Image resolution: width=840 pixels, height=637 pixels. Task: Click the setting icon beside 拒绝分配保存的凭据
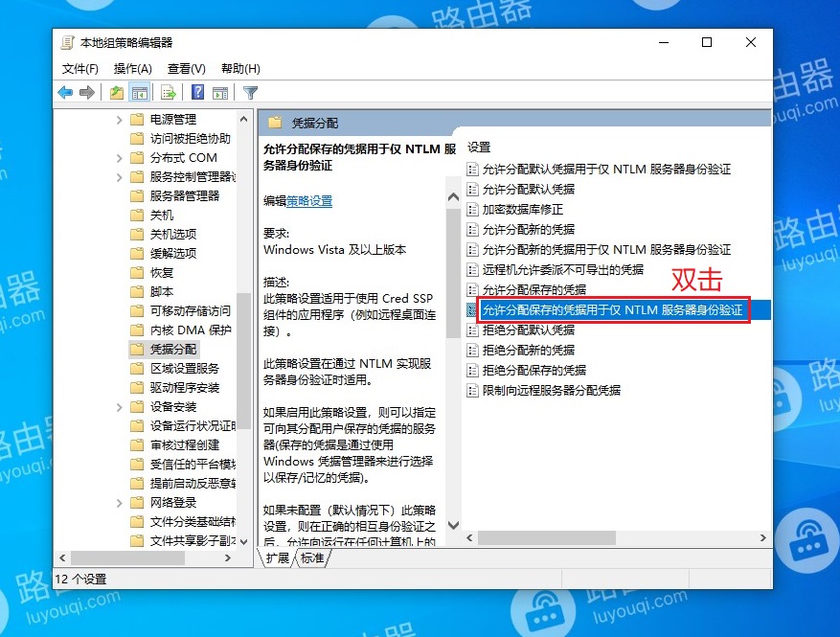(x=472, y=370)
